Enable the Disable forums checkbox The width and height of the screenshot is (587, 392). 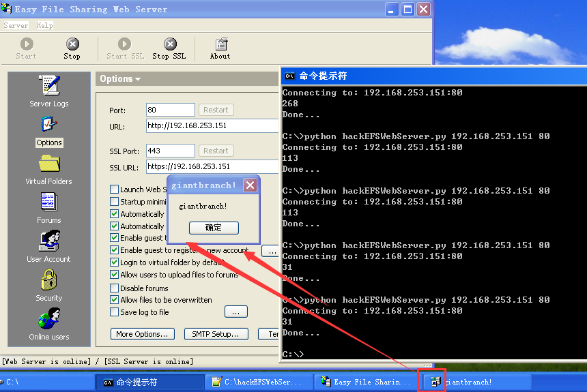tap(114, 288)
